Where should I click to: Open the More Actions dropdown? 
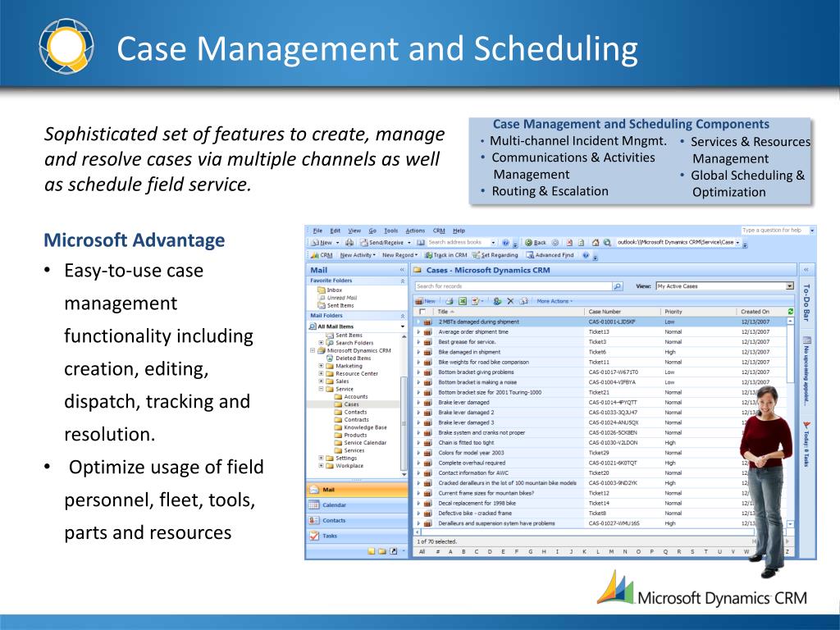555,301
